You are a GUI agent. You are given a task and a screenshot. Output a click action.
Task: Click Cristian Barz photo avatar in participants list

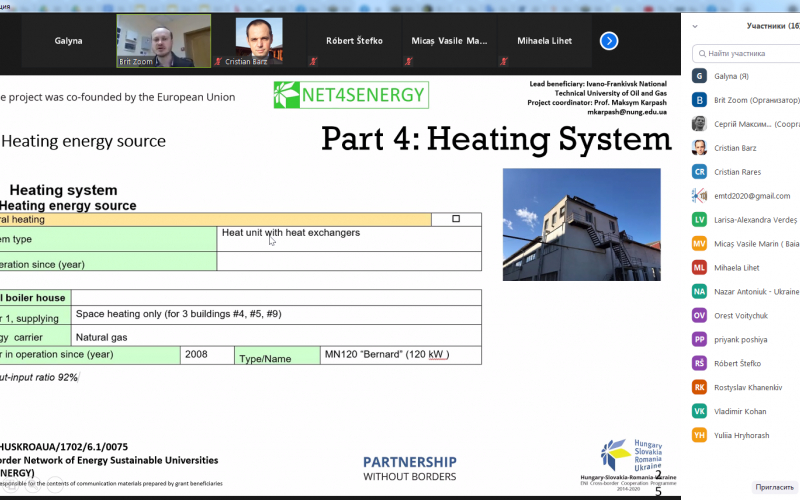pyautogui.click(x=699, y=148)
